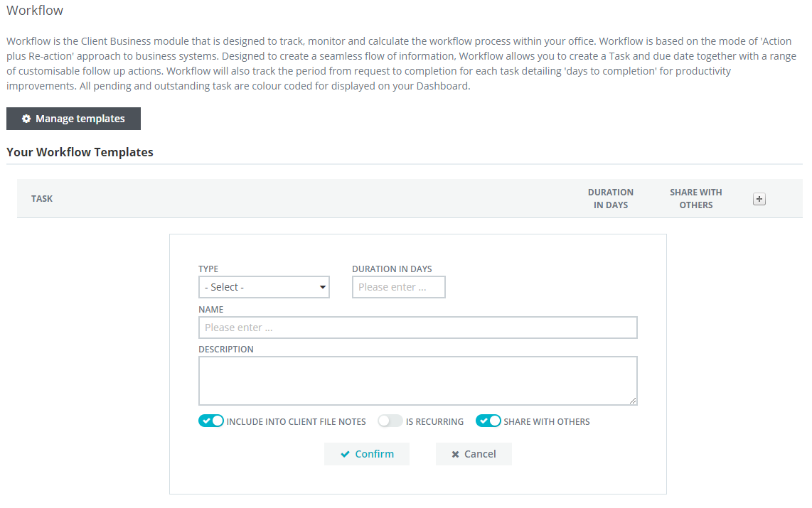
Task: Click inside the DURATION IN DAYS number field
Action: 398,286
